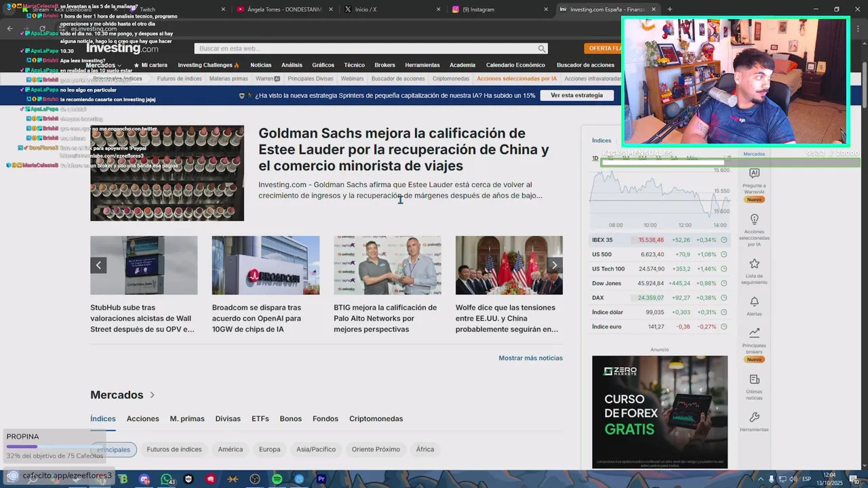Open StubHub news thumbnail

coord(144,265)
